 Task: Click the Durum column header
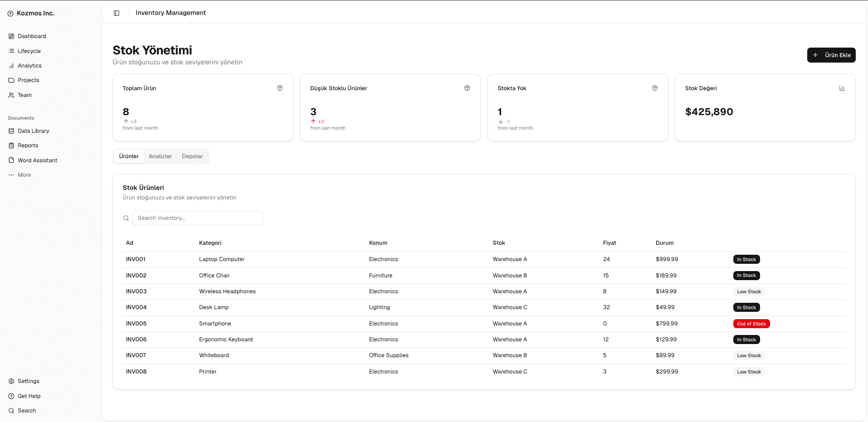coord(664,243)
